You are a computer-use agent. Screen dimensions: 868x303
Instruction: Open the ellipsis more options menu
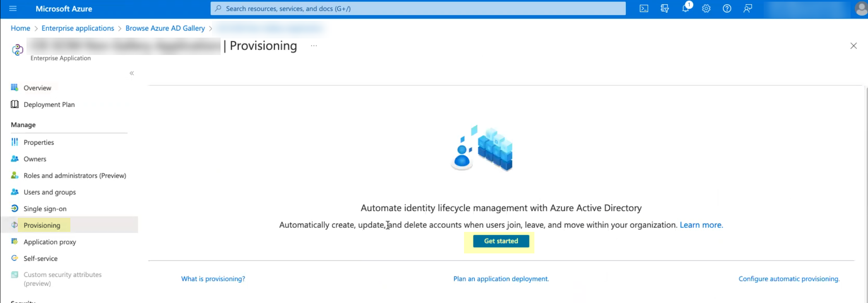coord(314,46)
